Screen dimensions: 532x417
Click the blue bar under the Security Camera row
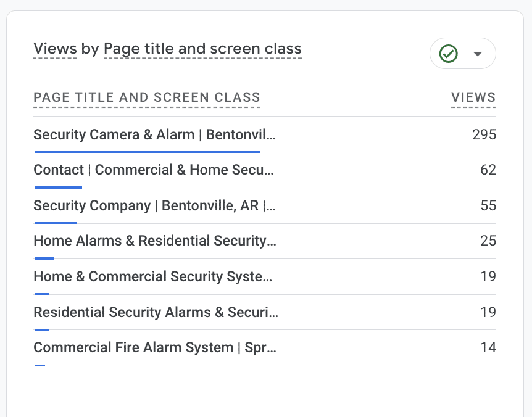click(147, 151)
